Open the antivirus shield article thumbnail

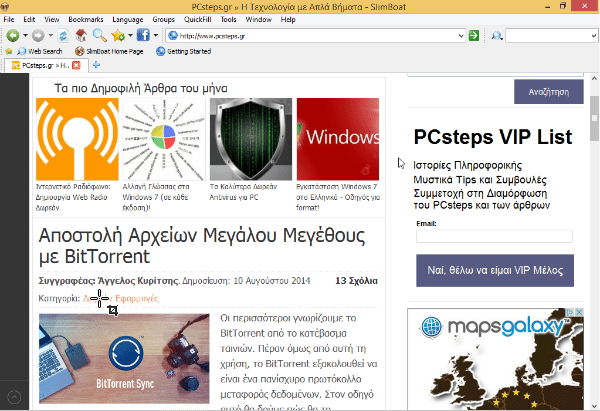click(x=251, y=139)
